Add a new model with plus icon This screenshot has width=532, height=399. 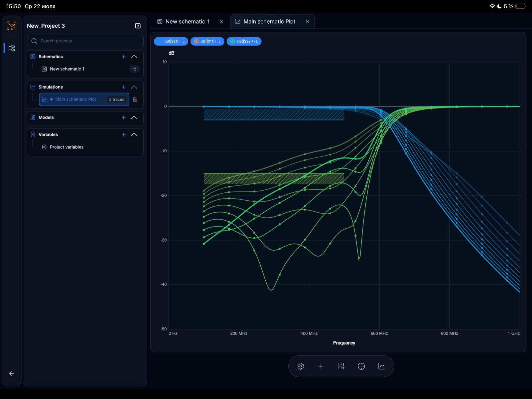point(124,117)
